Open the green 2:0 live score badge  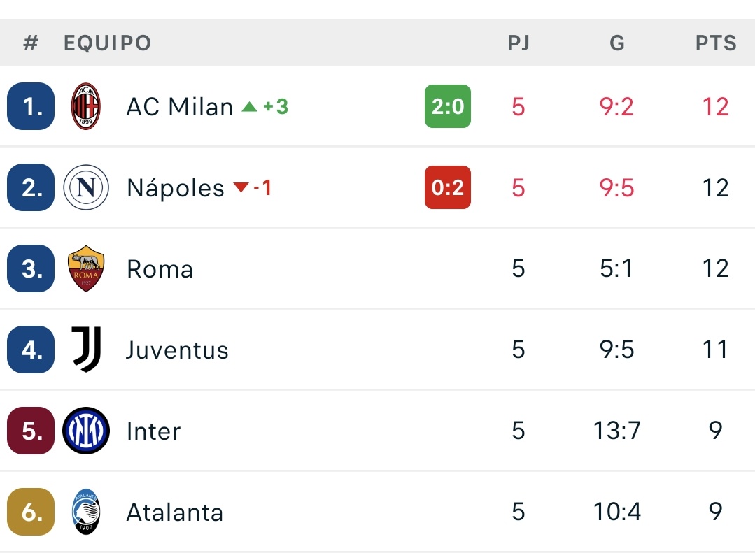click(x=447, y=106)
